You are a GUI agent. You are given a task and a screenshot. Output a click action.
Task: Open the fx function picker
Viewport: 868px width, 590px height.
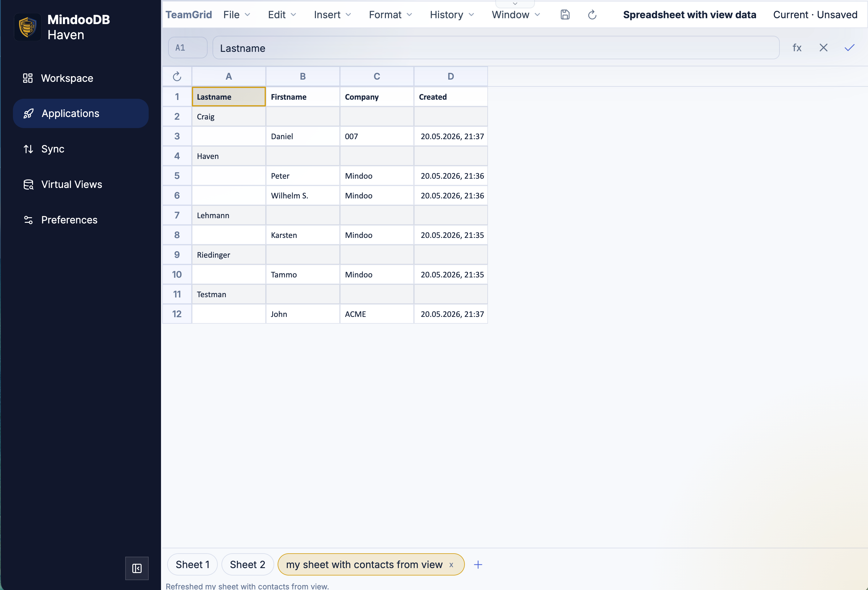pyautogui.click(x=797, y=48)
